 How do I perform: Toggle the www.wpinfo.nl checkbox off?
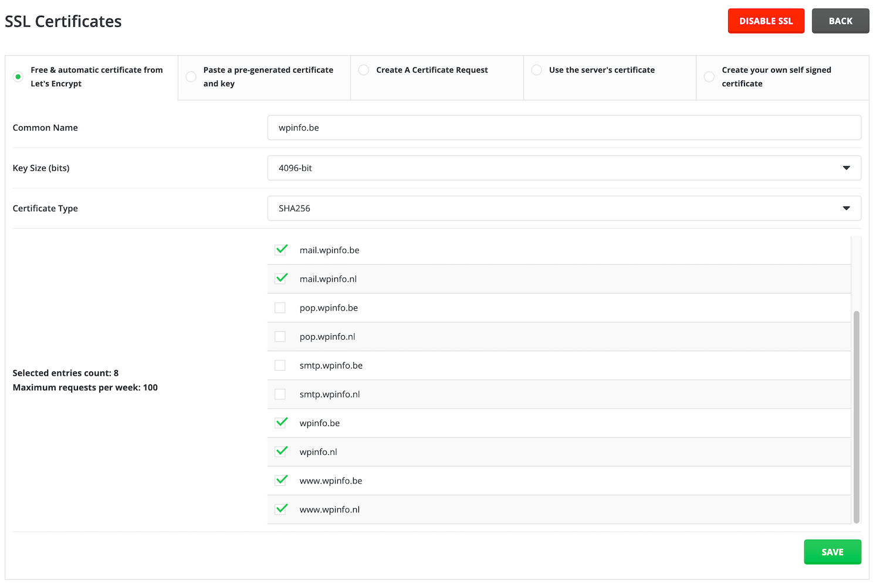pyautogui.click(x=280, y=509)
